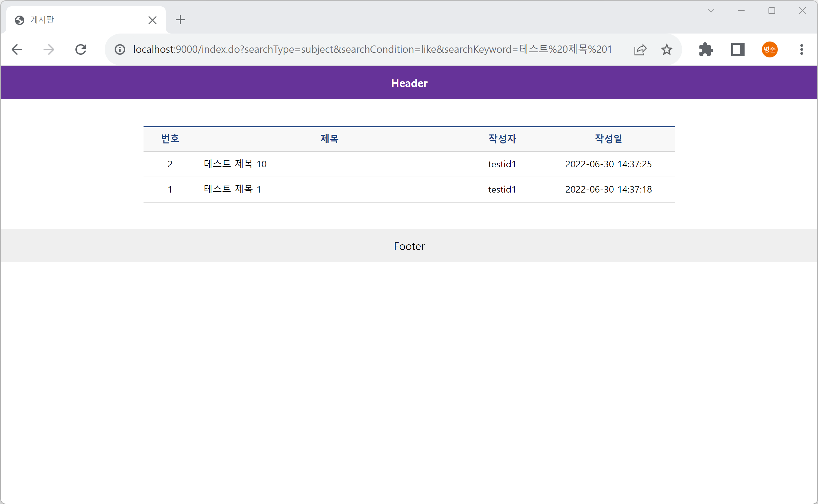The width and height of the screenshot is (818, 504).
Task: Open the Extensions puzzle icon
Action: (x=706, y=50)
